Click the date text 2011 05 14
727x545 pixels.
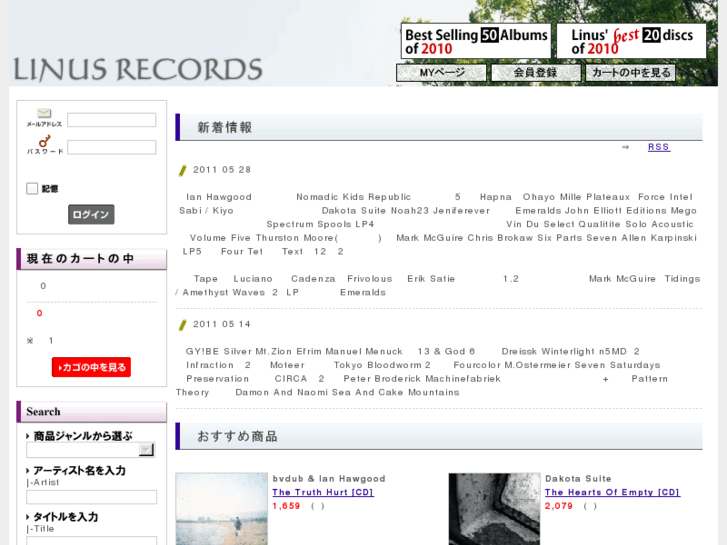(x=222, y=324)
